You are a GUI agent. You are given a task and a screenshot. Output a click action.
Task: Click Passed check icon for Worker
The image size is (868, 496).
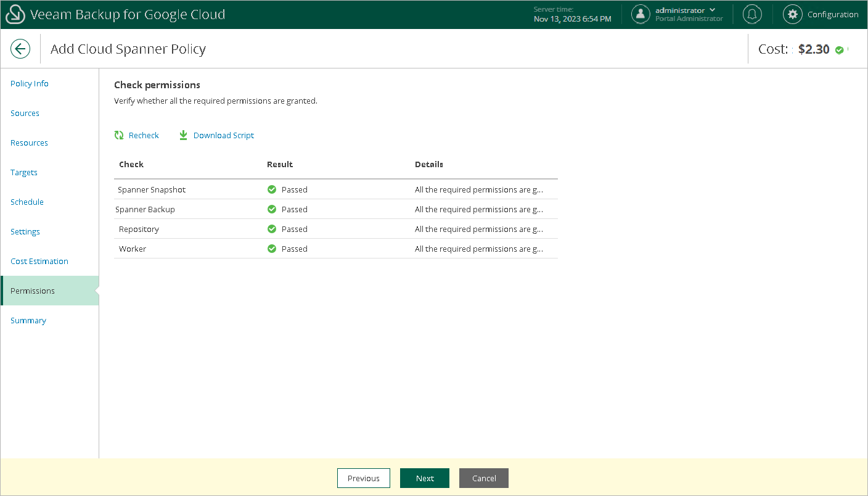point(272,249)
